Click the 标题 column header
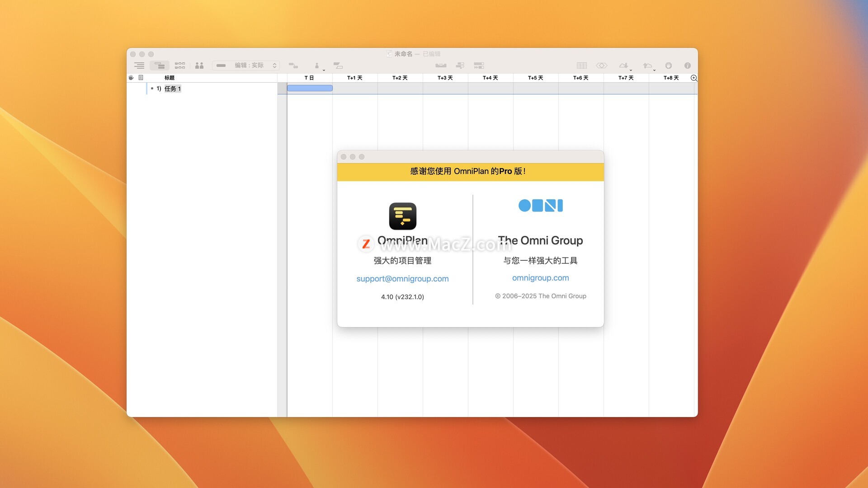This screenshot has height=488, width=868. 170,78
